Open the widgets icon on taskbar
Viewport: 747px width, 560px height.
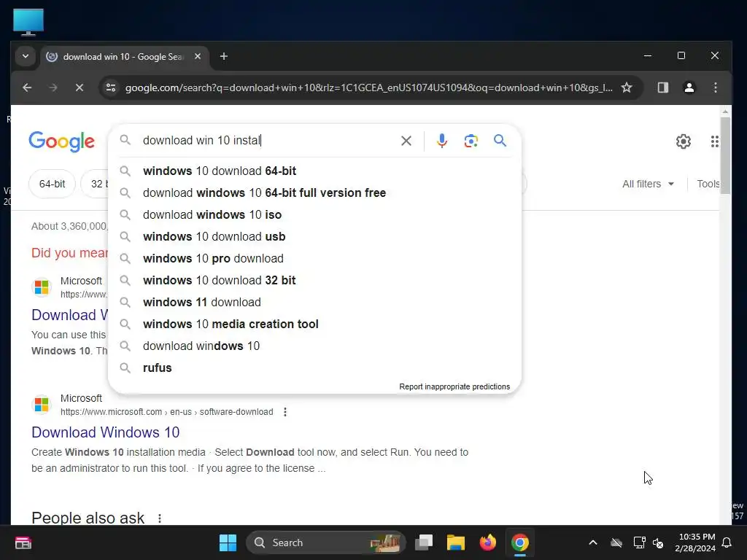(x=23, y=542)
